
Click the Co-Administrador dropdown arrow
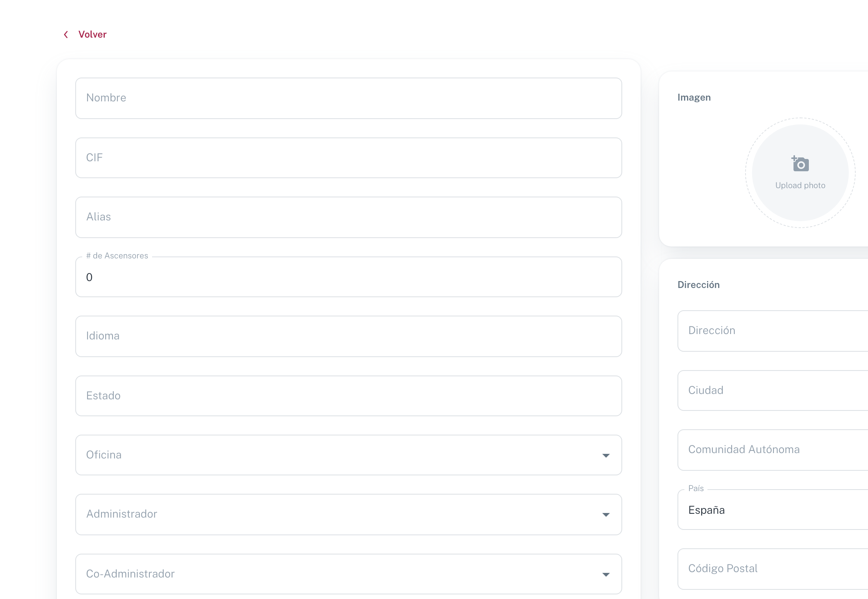(606, 574)
